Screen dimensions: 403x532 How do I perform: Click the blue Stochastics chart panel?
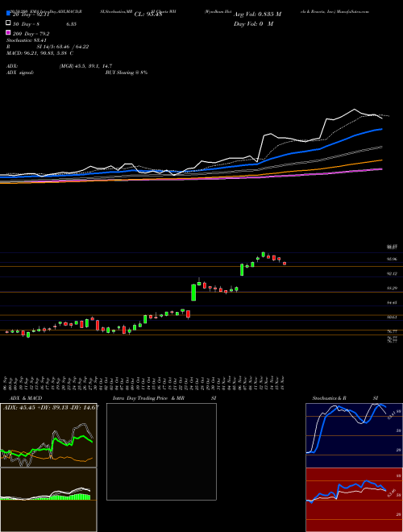pos(354,435)
